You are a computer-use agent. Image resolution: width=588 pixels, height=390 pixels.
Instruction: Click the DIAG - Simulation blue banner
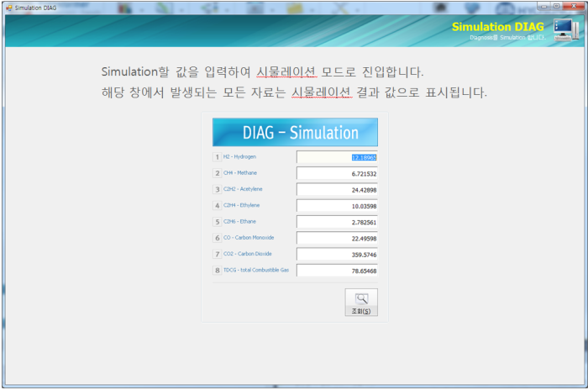click(x=295, y=133)
